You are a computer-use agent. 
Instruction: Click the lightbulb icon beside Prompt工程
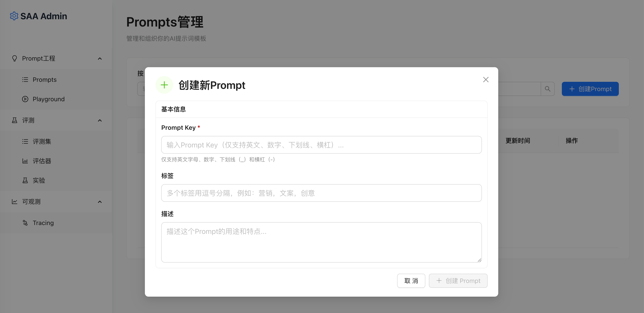[15, 58]
